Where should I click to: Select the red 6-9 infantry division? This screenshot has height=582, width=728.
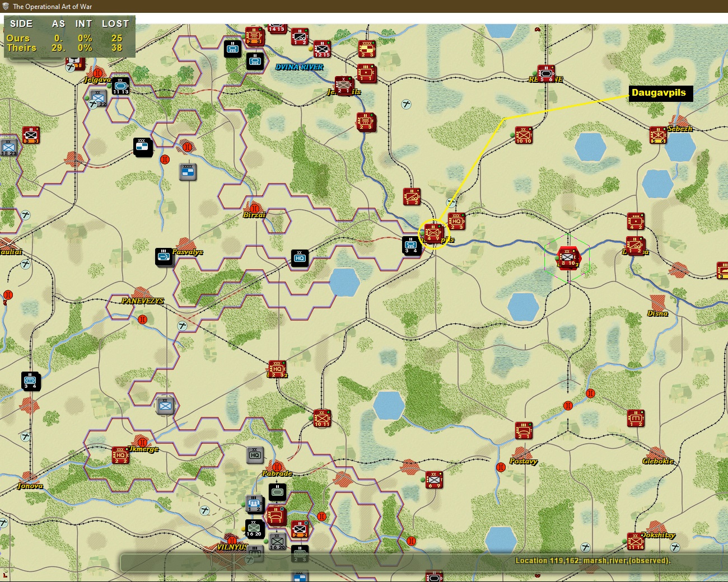[x=434, y=480]
